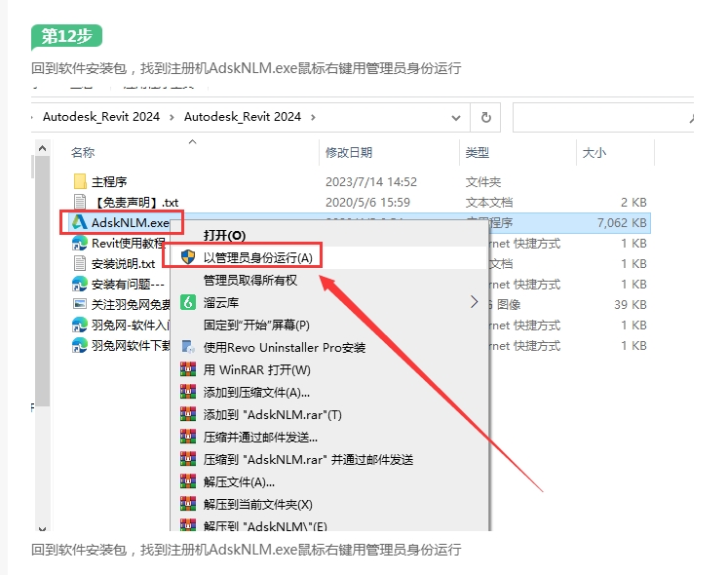Click WinRAR icon beside 添加到 "AdskNLM.rar"(T)
The height and width of the screenshot is (575, 728).
click(188, 414)
